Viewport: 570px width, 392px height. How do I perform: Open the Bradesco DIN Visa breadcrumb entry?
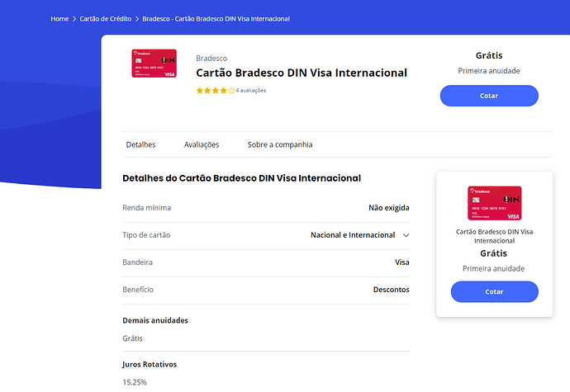(216, 19)
